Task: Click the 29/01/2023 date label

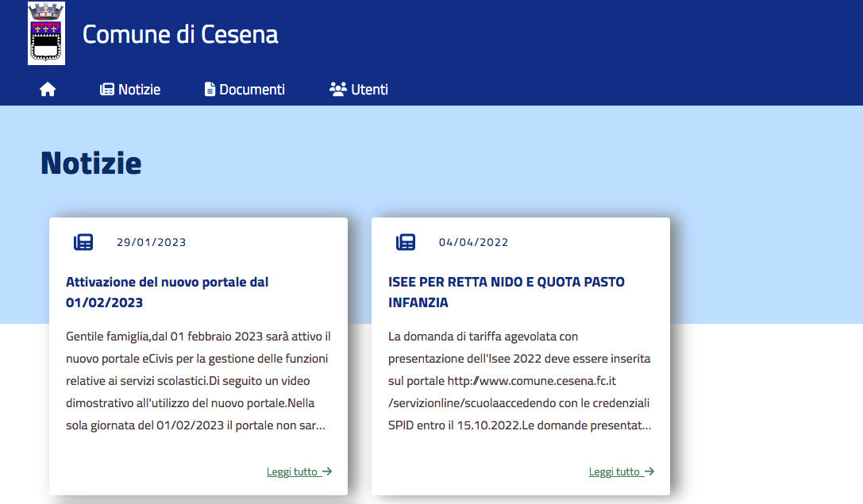Action: 151,242
